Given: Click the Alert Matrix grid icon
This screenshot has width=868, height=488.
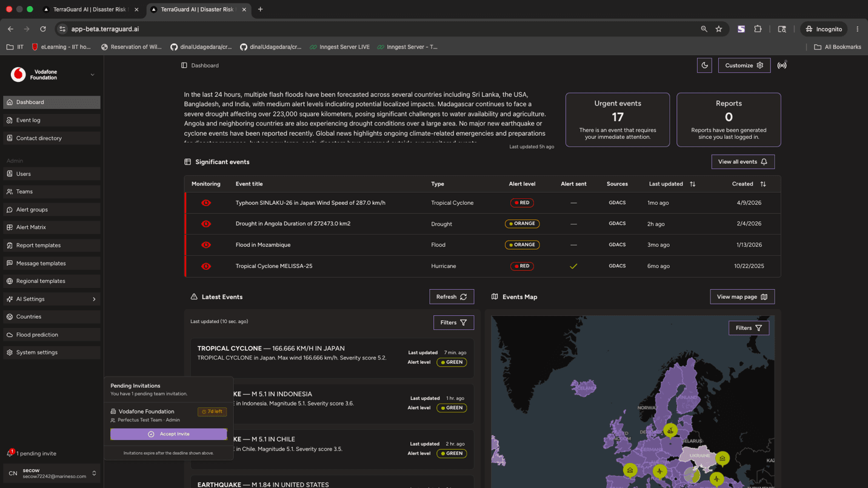Looking at the screenshot, I should [10, 227].
